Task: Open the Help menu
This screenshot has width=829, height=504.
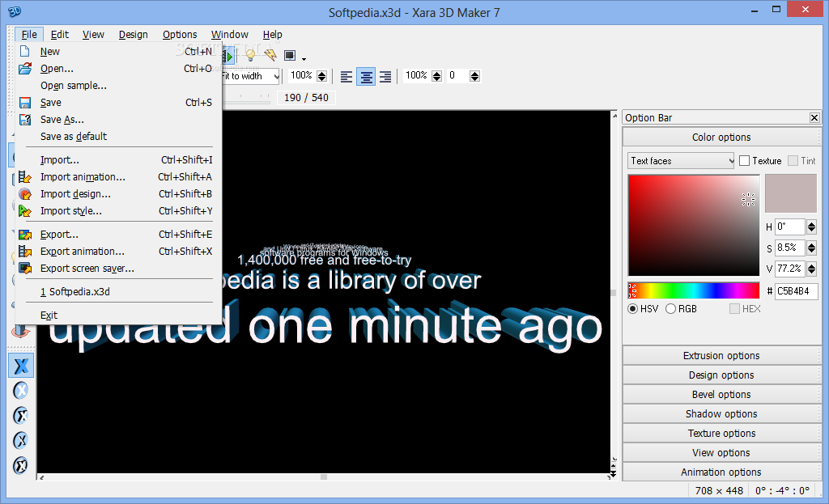Action: tap(272, 34)
